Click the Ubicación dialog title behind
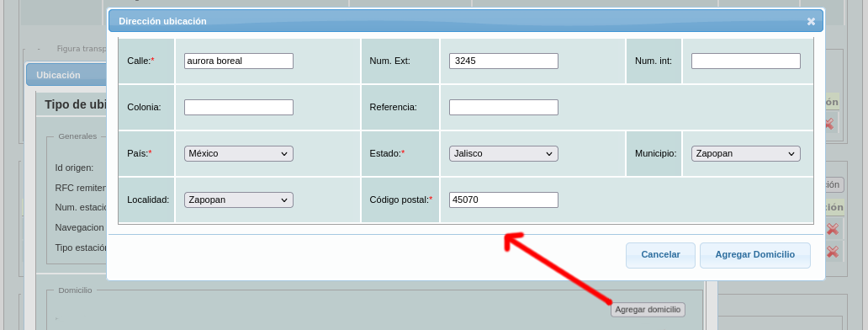This screenshot has height=330, width=868. pos(58,75)
